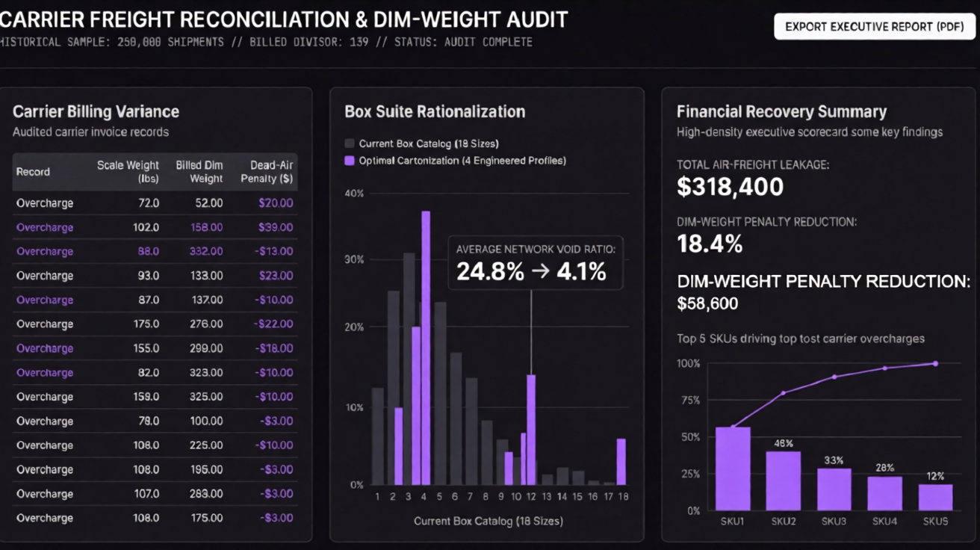Click the $318,400 total air-freight leakage figure
The width and height of the screenshot is (980, 550).
tap(730, 187)
